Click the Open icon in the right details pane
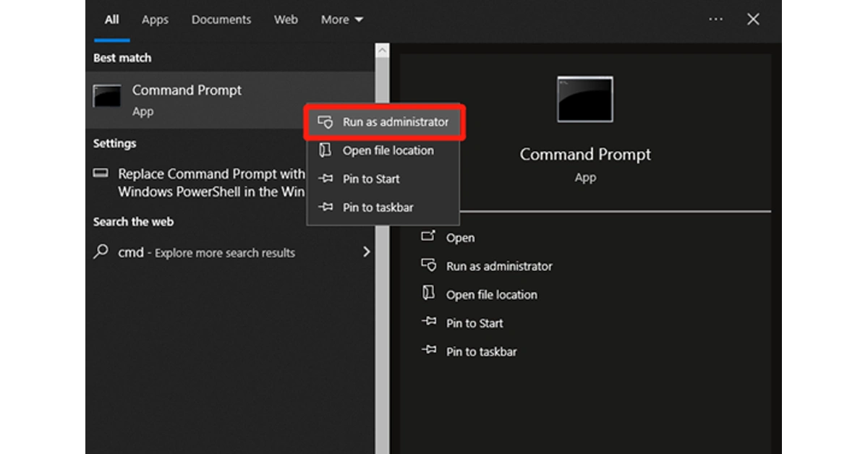 (x=429, y=236)
